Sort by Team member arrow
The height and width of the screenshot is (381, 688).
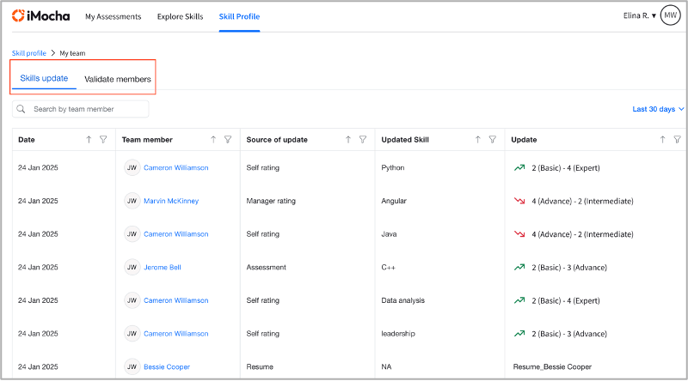213,140
